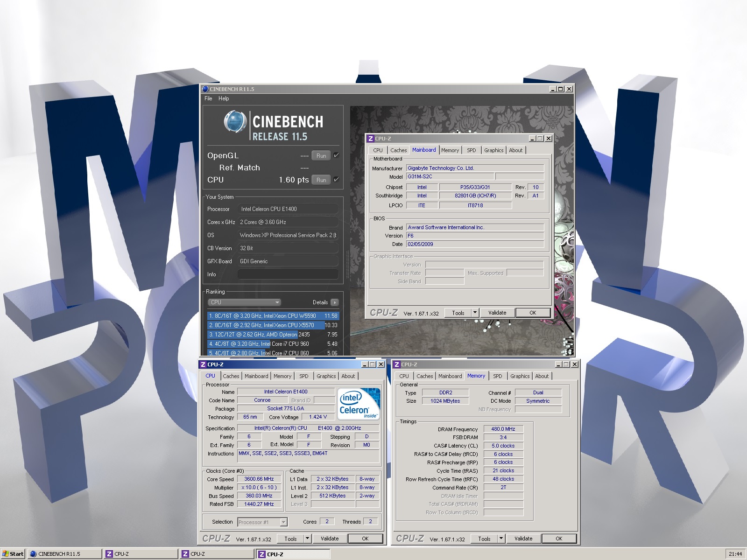This screenshot has height=560, width=747.
Task: Open the Tools dropdown arrow in Memory CPU-Z
Action: click(501, 539)
